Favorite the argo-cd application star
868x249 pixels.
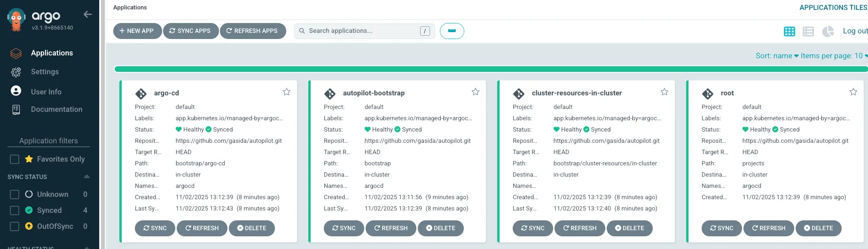tap(287, 92)
